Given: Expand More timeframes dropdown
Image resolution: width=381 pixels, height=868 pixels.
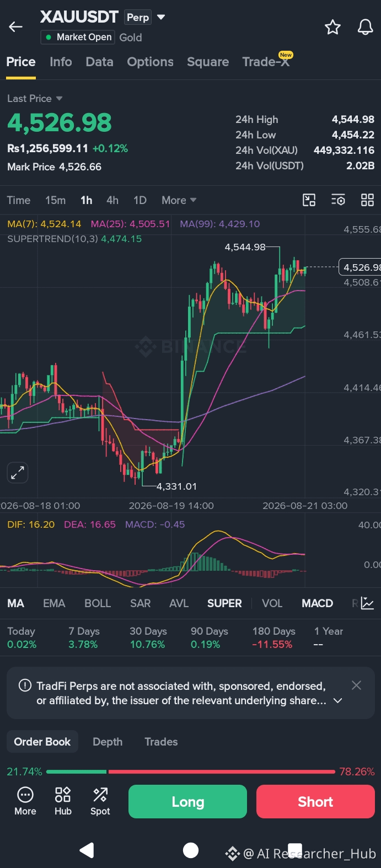Looking at the screenshot, I should coord(179,200).
